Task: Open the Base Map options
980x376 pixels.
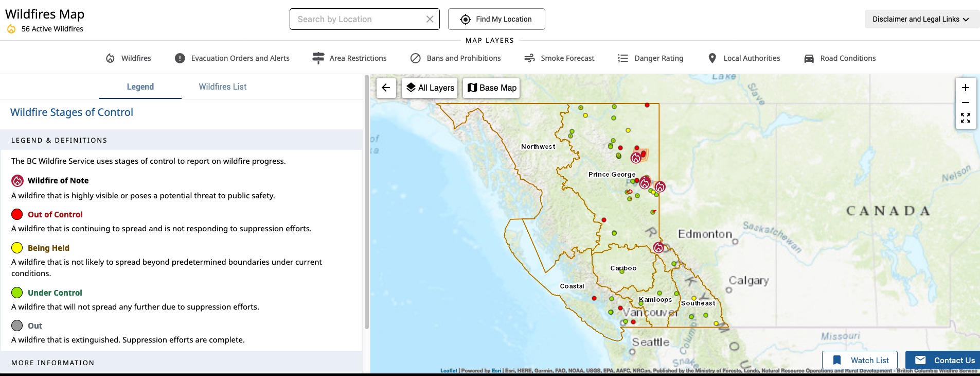Action: pos(491,88)
